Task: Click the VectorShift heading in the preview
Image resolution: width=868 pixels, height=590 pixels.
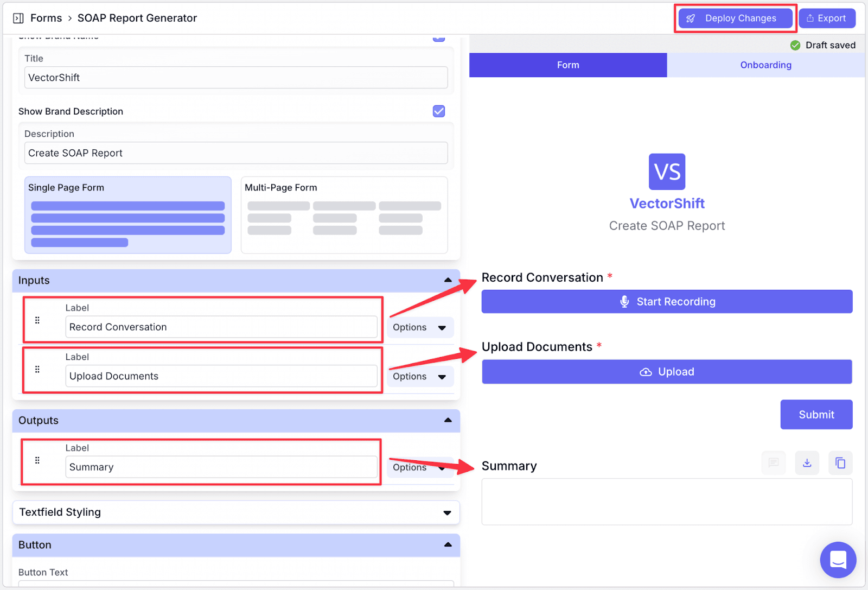Action: [x=667, y=204]
